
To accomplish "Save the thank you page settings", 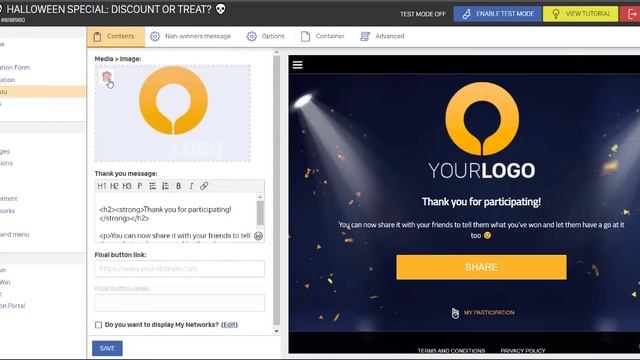I will click(x=107, y=348).
